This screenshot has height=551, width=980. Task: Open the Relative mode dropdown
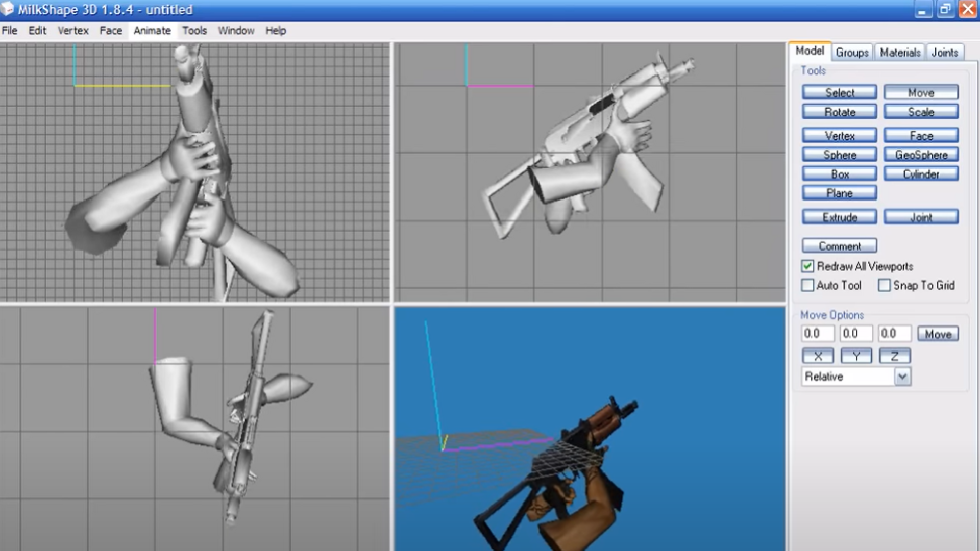[902, 377]
